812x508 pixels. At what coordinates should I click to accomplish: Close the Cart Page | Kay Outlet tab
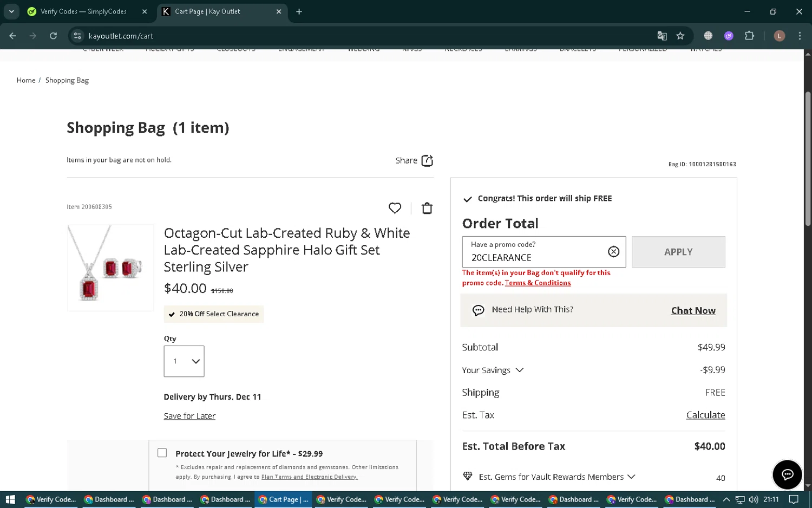point(279,11)
